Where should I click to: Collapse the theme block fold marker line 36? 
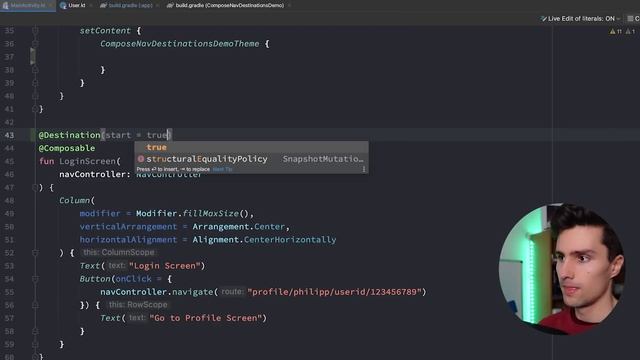35,44
